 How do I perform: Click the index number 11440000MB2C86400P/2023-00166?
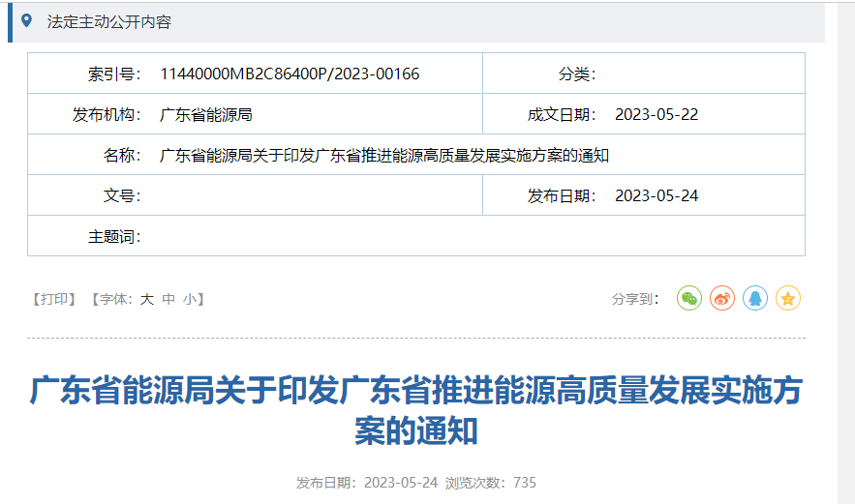[x=290, y=74]
